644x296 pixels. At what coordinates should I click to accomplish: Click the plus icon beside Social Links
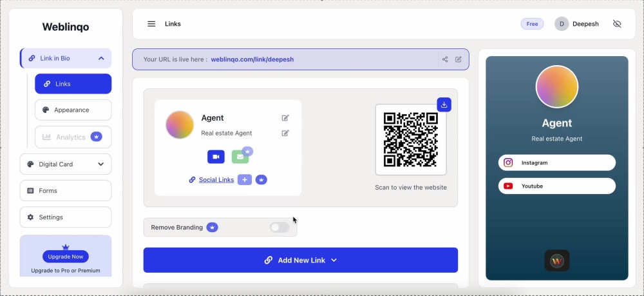(x=245, y=180)
